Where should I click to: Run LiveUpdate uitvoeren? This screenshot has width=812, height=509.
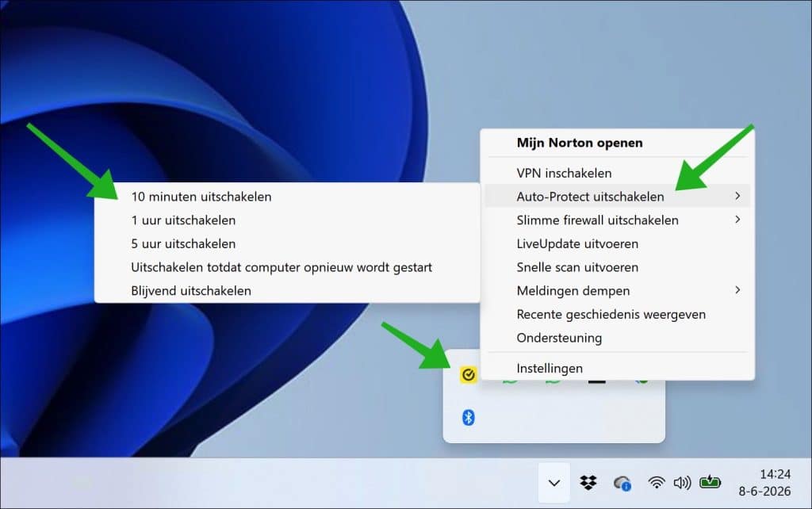pos(617,243)
